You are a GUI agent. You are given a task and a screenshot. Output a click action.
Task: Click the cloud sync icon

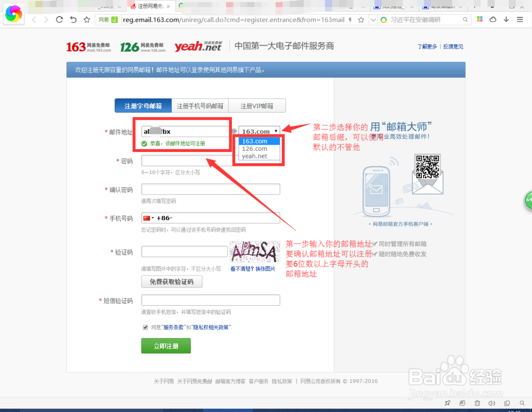coord(493,20)
